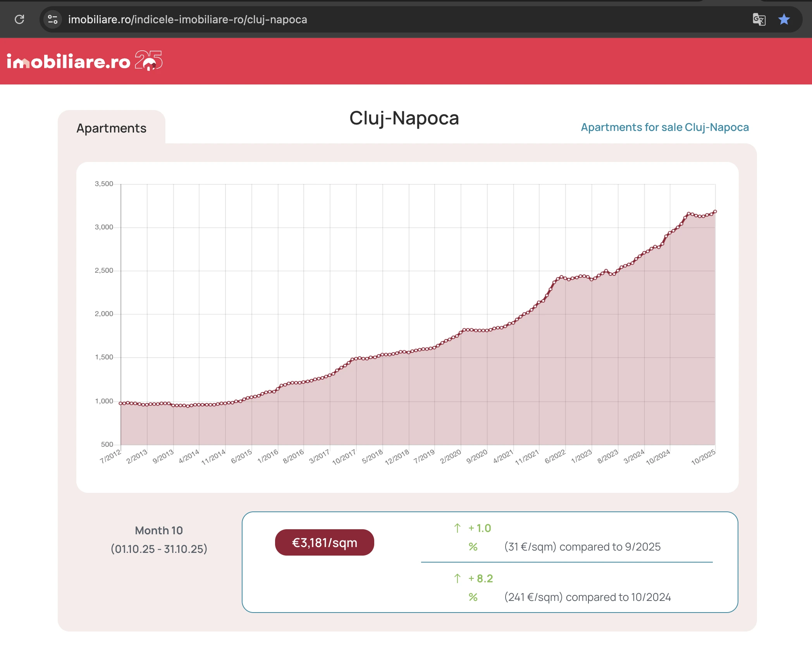Click the browser reload icon

pos(19,19)
